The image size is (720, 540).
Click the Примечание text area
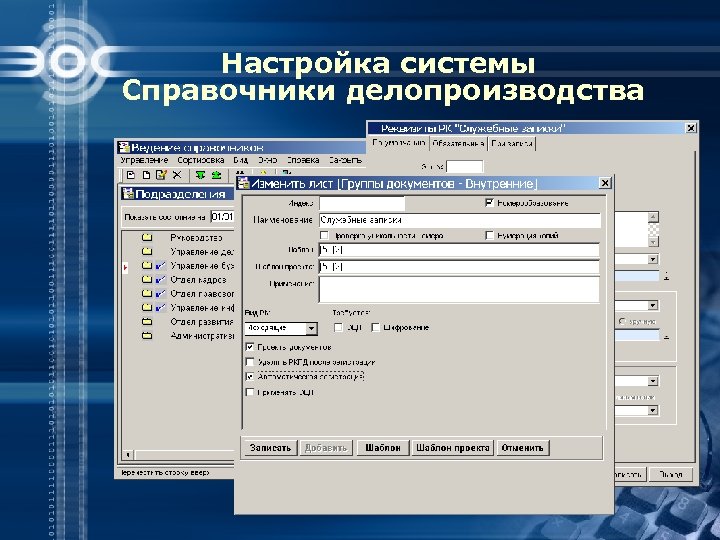[x=459, y=289]
